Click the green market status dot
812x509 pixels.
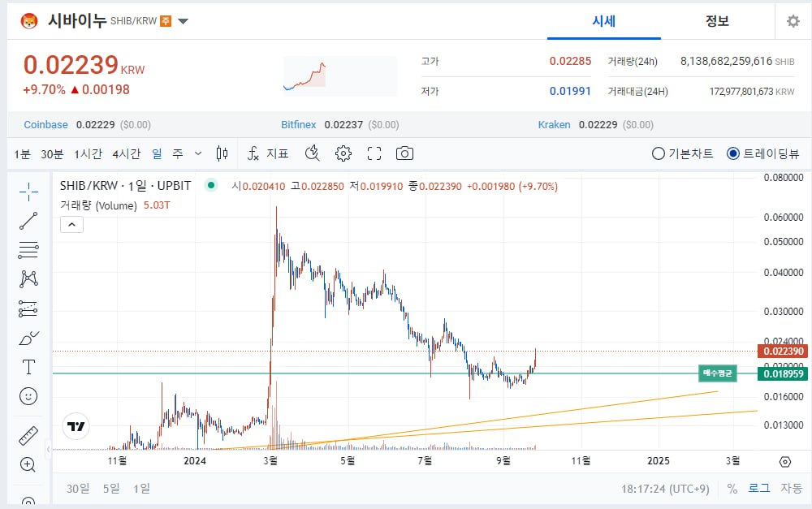[211, 185]
